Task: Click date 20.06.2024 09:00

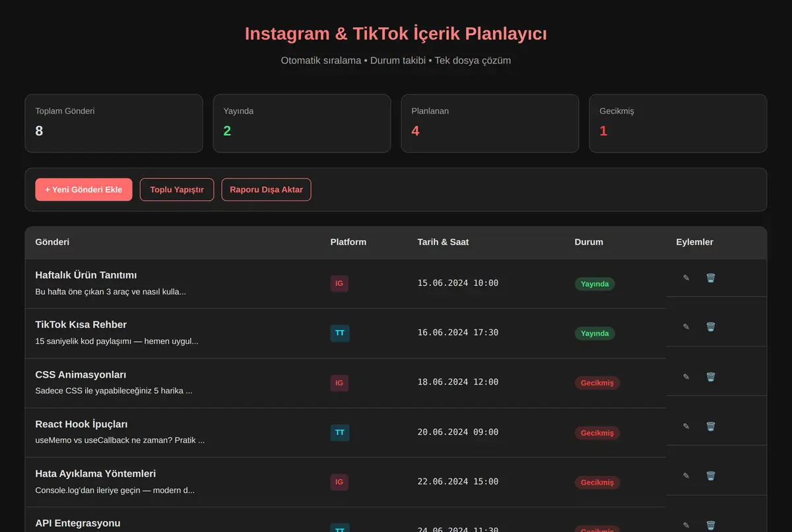Action: [458, 432]
